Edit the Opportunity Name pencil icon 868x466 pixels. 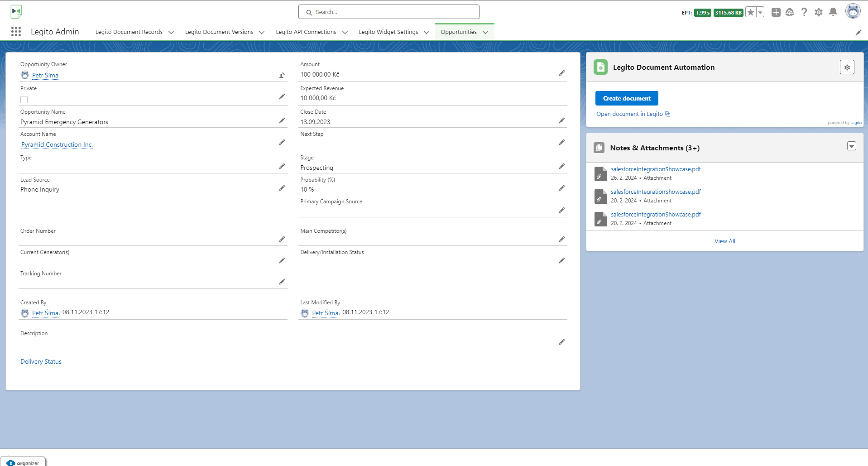pyautogui.click(x=282, y=120)
